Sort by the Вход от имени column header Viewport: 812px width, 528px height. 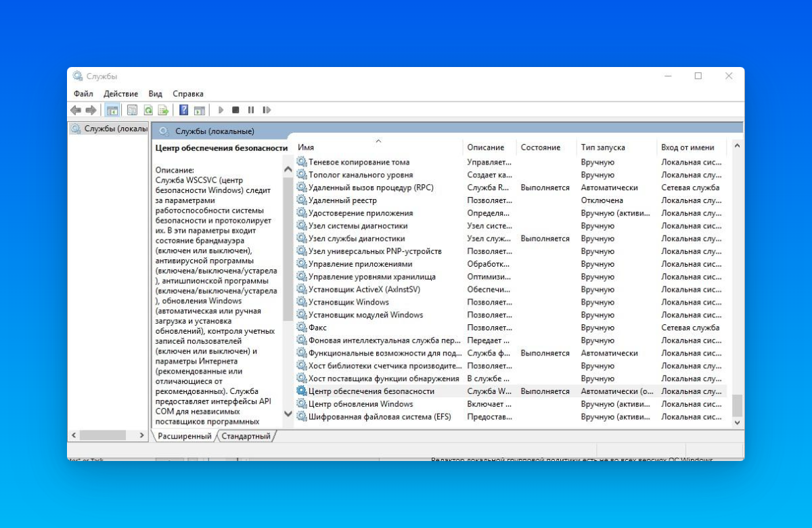click(692, 147)
